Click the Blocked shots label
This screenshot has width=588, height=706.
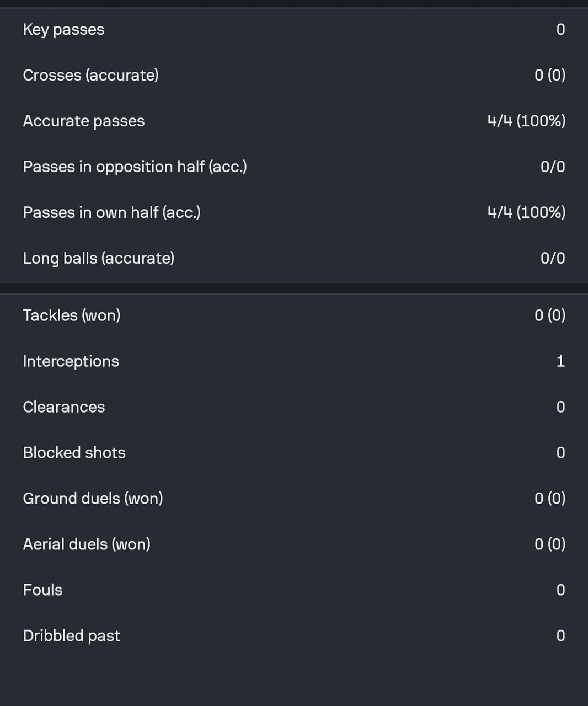pyautogui.click(x=74, y=453)
